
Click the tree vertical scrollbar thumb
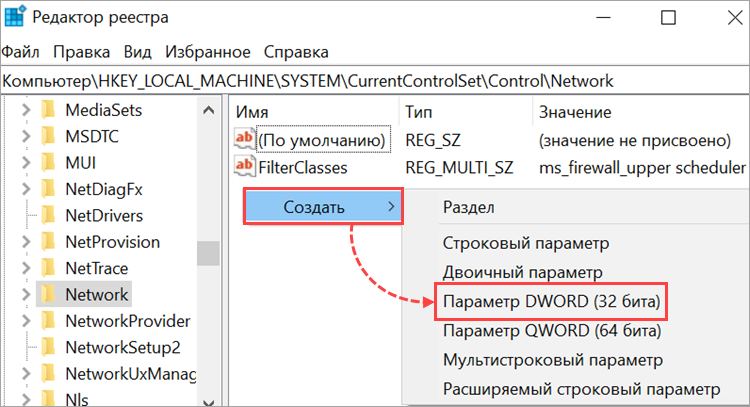click(208, 253)
